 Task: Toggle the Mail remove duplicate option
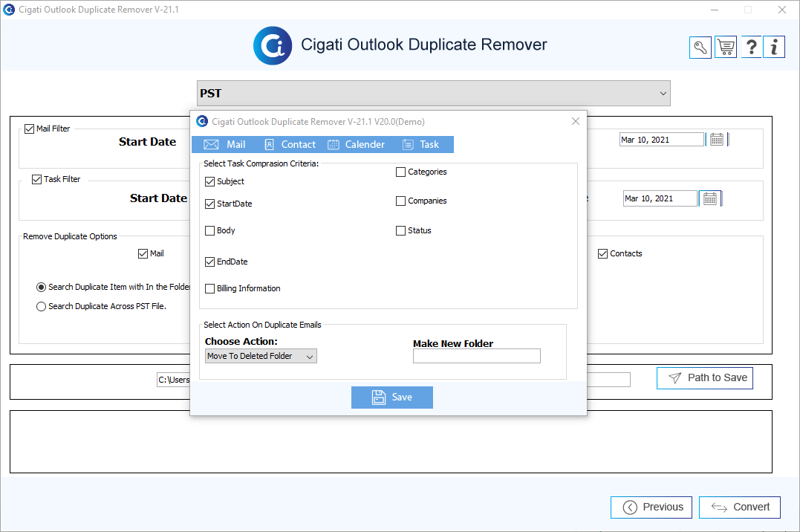pyautogui.click(x=143, y=254)
